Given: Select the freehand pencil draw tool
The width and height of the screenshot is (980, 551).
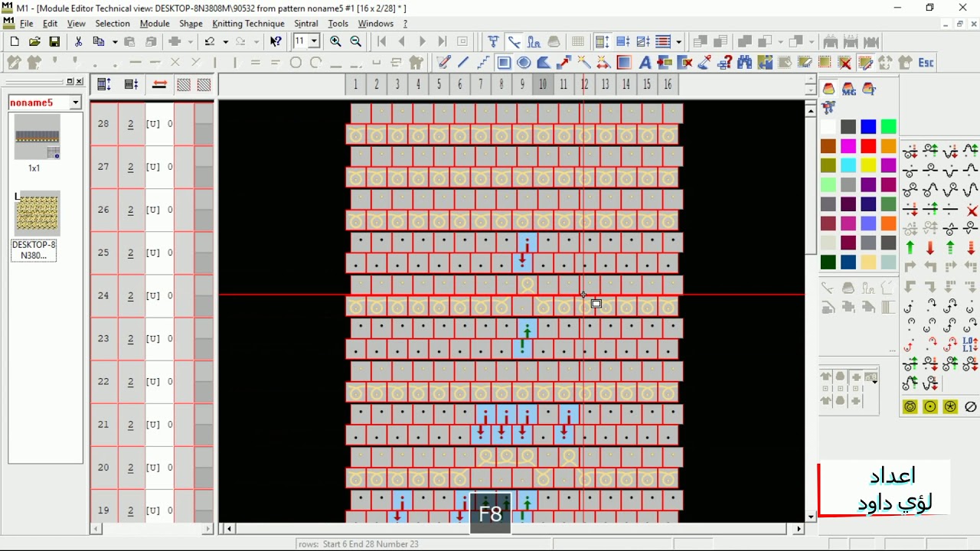Looking at the screenshot, I should (443, 63).
